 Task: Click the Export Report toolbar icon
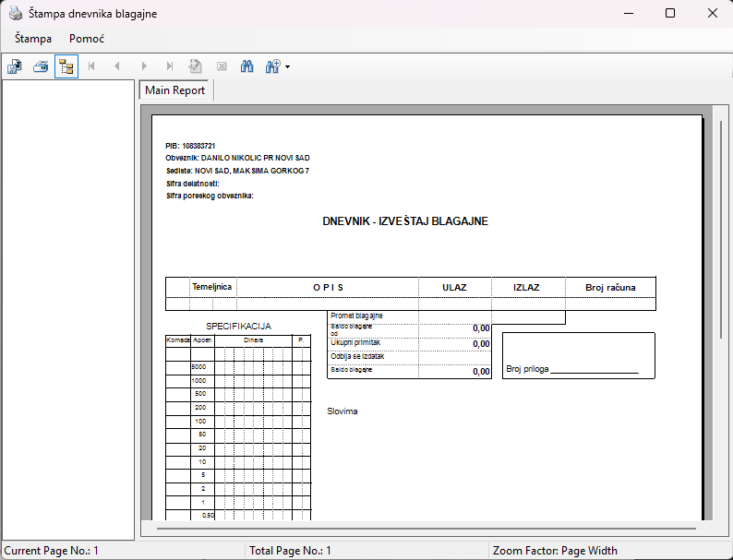15,66
